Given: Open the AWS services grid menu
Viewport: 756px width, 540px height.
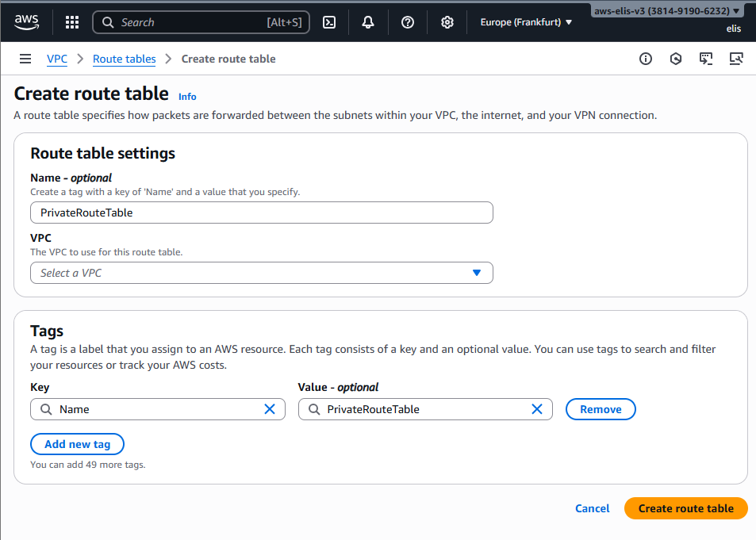Looking at the screenshot, I should [x=72, y=22].
